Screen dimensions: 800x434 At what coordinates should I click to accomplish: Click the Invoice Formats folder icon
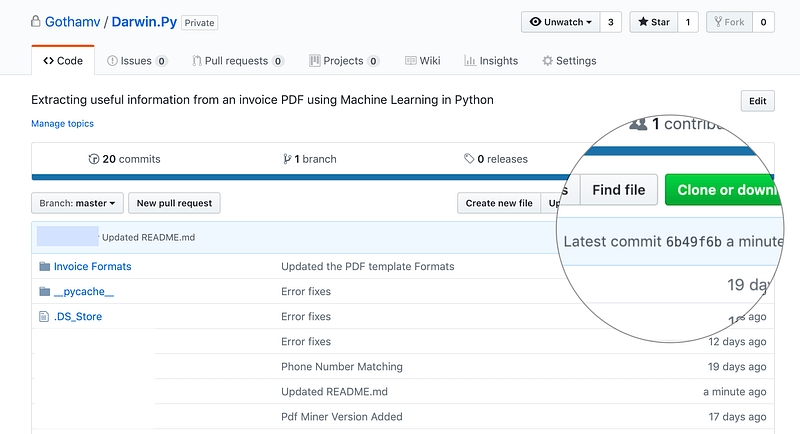tap(44, 267)
